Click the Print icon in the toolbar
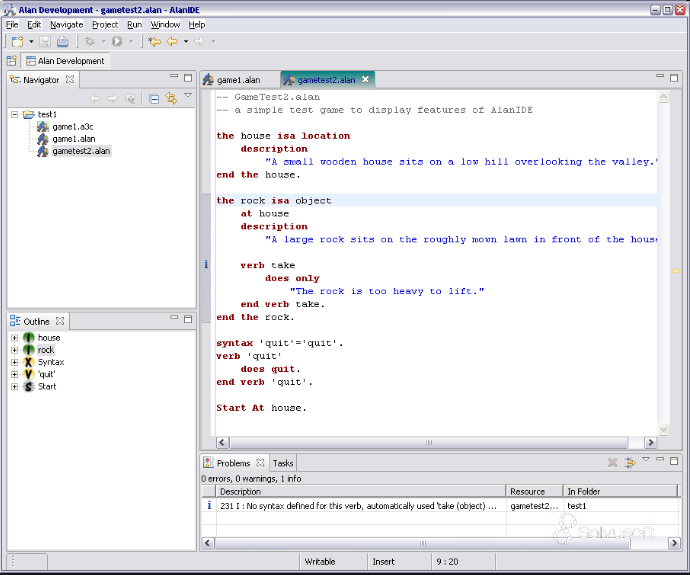 63,41
